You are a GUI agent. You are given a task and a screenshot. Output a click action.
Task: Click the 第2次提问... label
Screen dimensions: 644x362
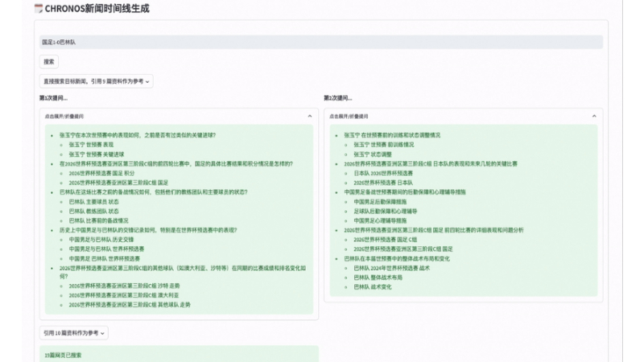pos(337,98)
